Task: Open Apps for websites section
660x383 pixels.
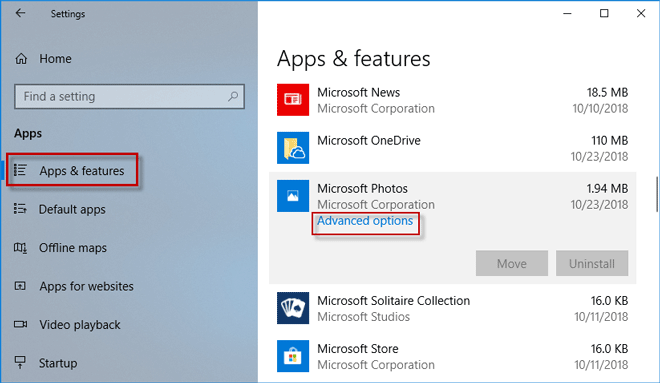Action: [x=86, y=286]
